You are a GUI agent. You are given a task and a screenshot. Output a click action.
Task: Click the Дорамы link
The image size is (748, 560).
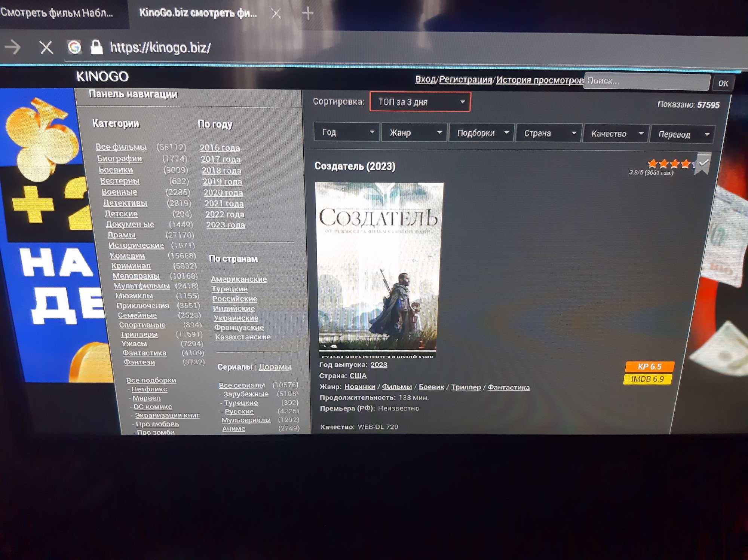275,367
